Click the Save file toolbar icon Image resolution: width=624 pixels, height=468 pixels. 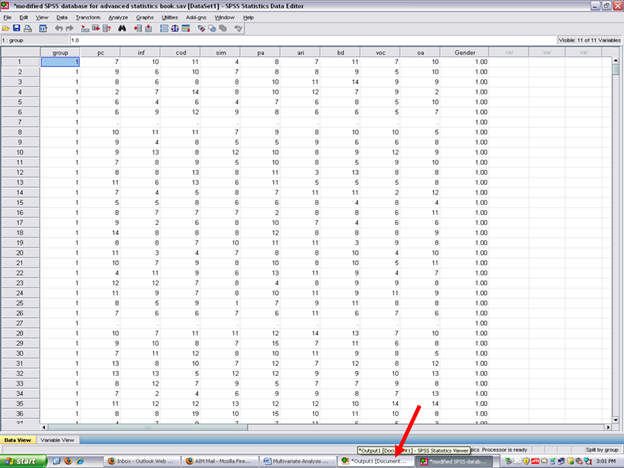[18, 28]
